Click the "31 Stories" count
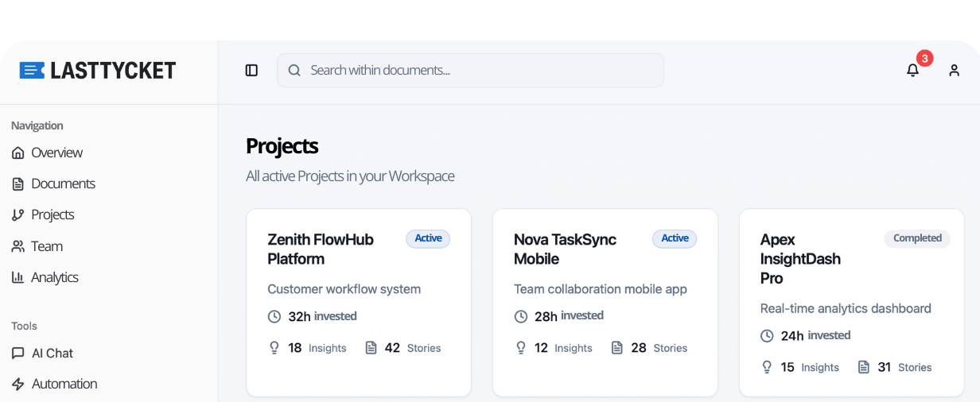The width and height of the screenshot is (980, 402). 905,367
